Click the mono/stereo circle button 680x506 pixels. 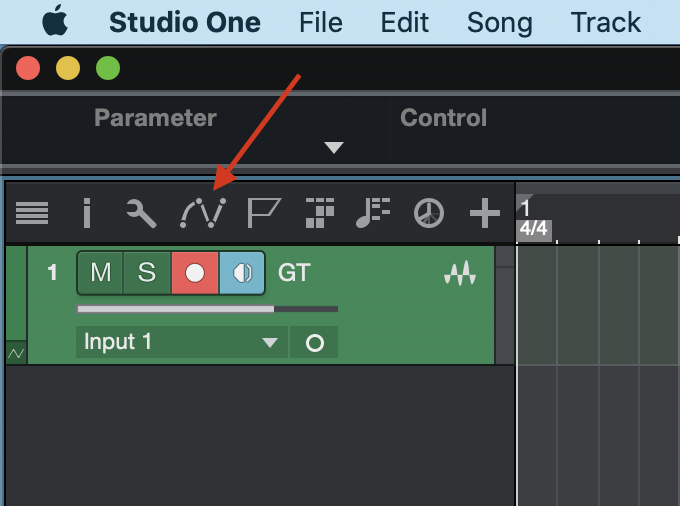tap(314, 343)
